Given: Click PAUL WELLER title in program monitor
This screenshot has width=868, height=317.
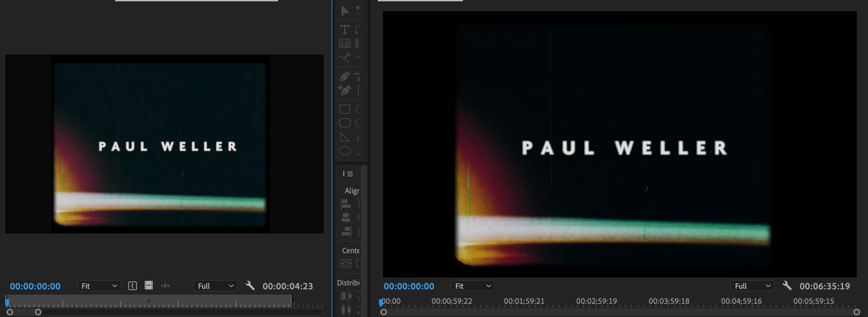Looking at the screenshot, I should 625,148.
